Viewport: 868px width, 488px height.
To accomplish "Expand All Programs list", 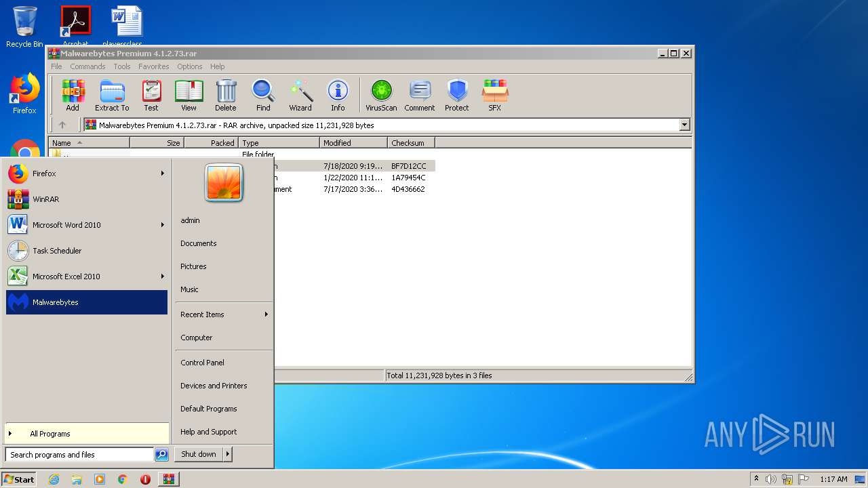I will [87, 434].
